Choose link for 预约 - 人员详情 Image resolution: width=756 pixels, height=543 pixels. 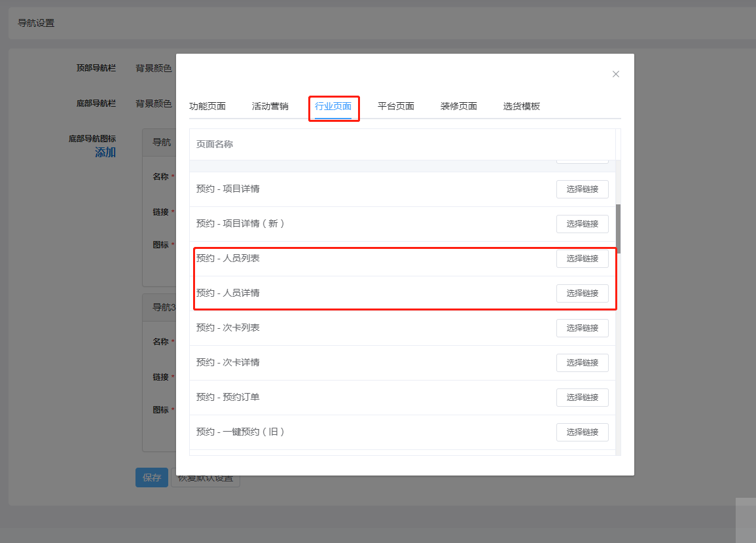(x=583, y=293)
